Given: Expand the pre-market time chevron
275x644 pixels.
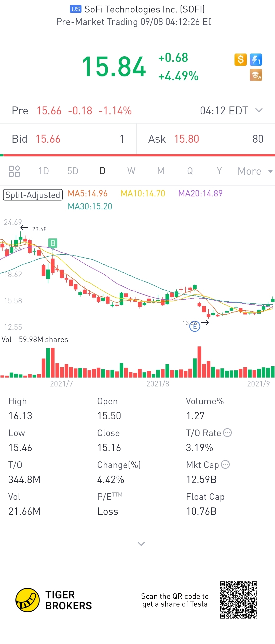Looking at the screenshot, I should (259, 111).
